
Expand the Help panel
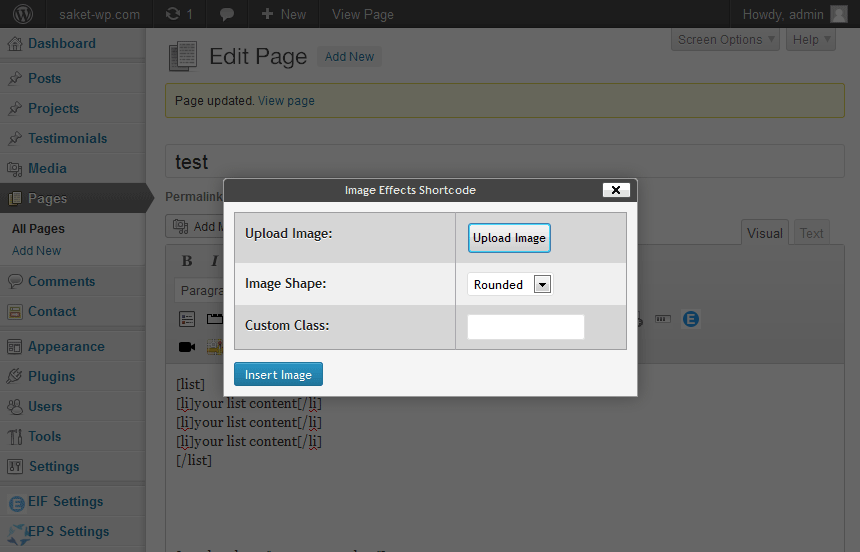click(x=811, y=40)
